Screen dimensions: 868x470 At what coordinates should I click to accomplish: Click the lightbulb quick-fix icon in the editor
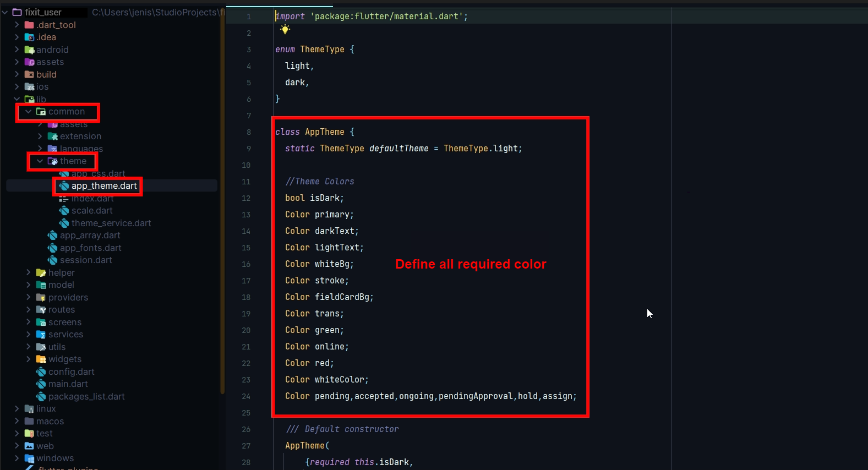coord(285,30)
